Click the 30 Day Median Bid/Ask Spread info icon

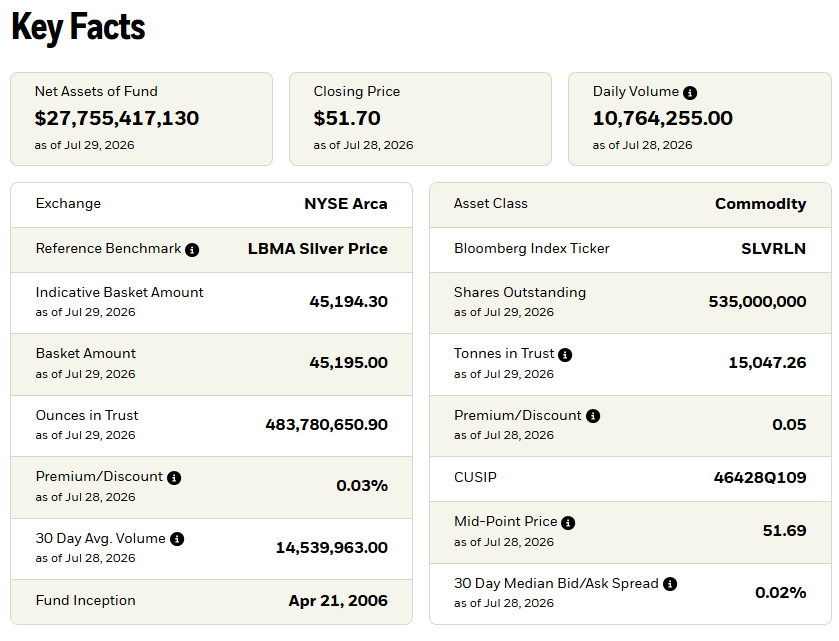tap(670, 584)
